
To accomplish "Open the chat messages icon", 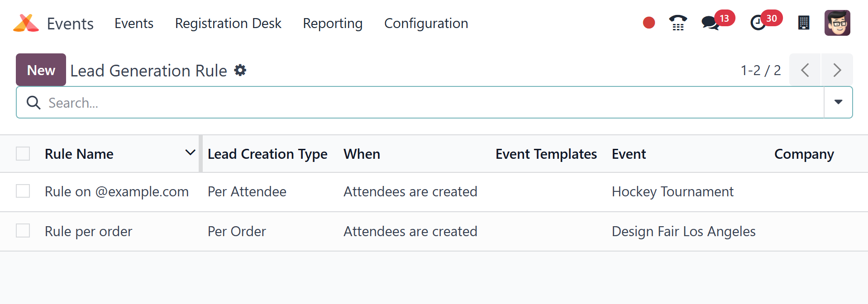I will 710,23.
